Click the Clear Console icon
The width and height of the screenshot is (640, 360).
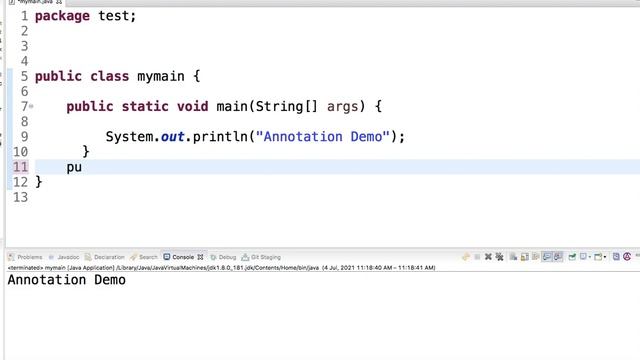coord(513,257)
